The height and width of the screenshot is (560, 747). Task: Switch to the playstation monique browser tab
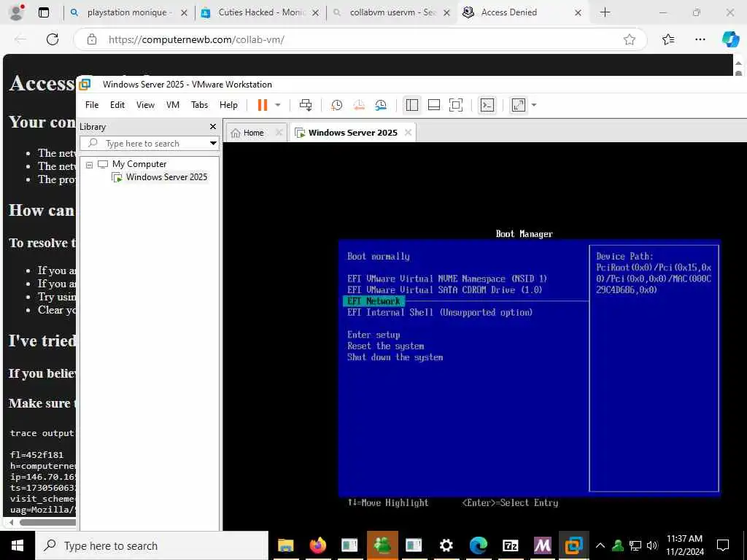[127, 12]
